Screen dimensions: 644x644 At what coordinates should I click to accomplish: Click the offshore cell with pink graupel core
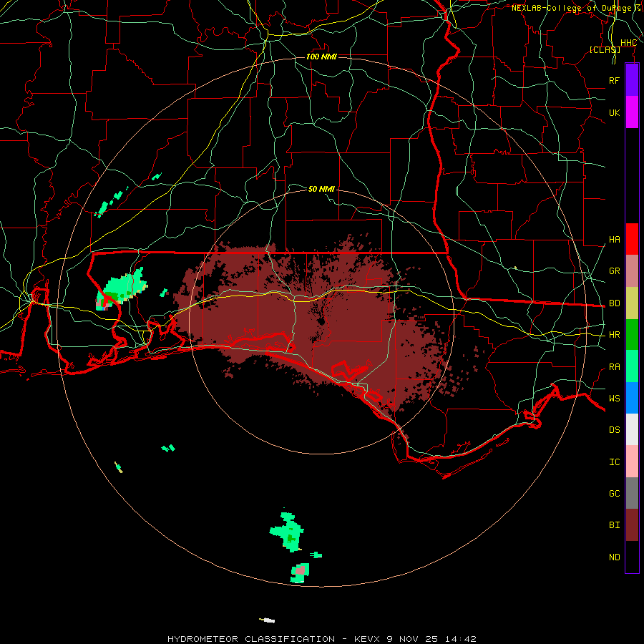coord(300,572)
